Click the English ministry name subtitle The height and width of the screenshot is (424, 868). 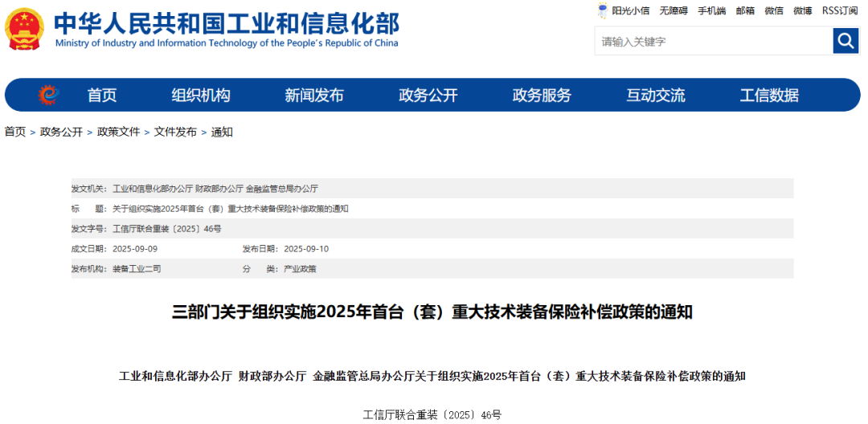(227, 43)
